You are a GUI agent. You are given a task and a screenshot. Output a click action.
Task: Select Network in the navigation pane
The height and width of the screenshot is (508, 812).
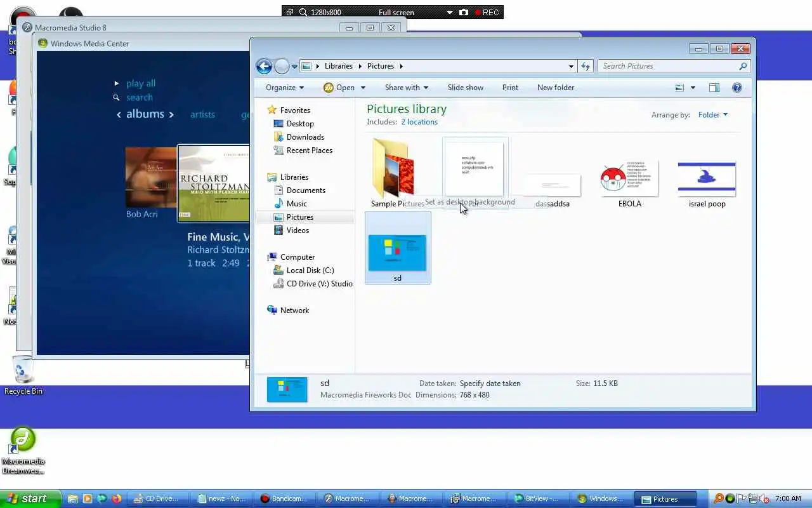[294, 310]
